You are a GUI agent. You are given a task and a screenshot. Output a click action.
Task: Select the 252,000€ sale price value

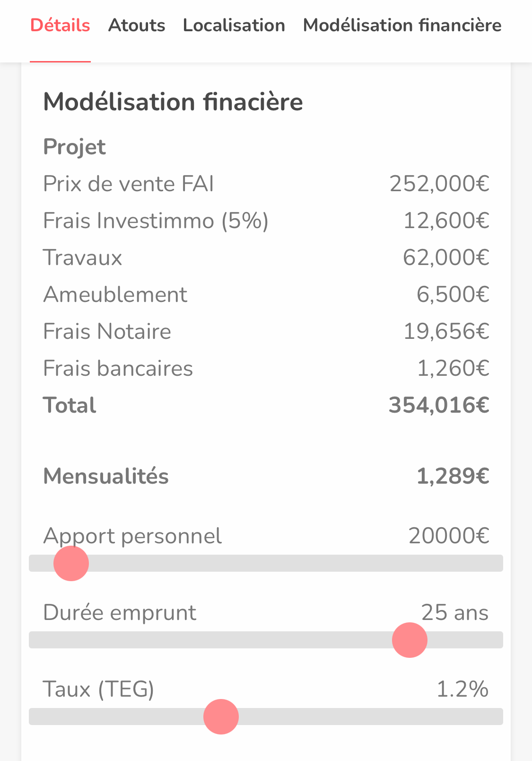pos(439,184)
